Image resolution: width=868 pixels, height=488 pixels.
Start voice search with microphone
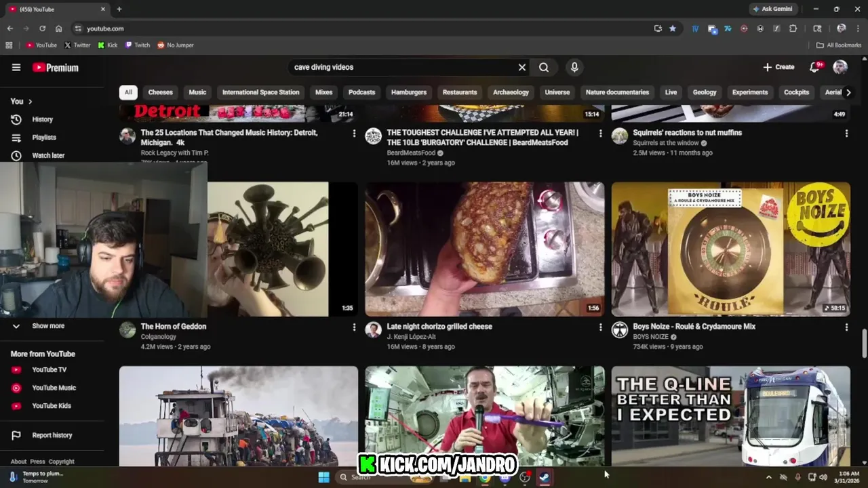(574, 67)
